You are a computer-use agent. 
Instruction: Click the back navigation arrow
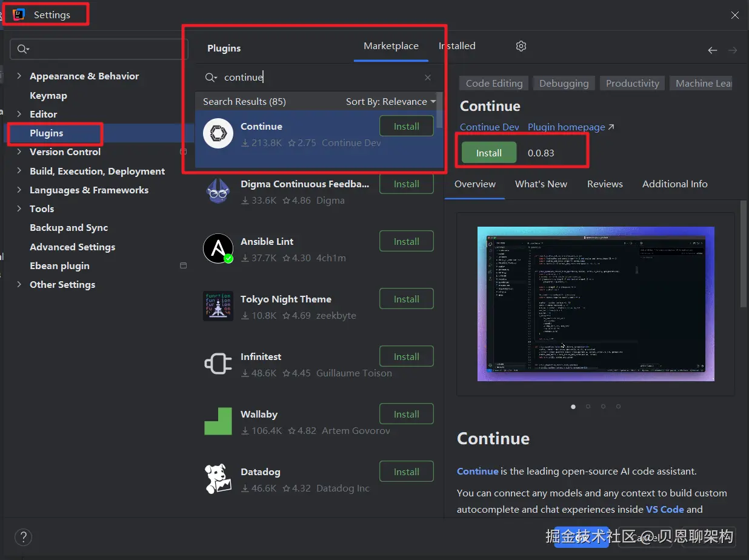point(713,50)
